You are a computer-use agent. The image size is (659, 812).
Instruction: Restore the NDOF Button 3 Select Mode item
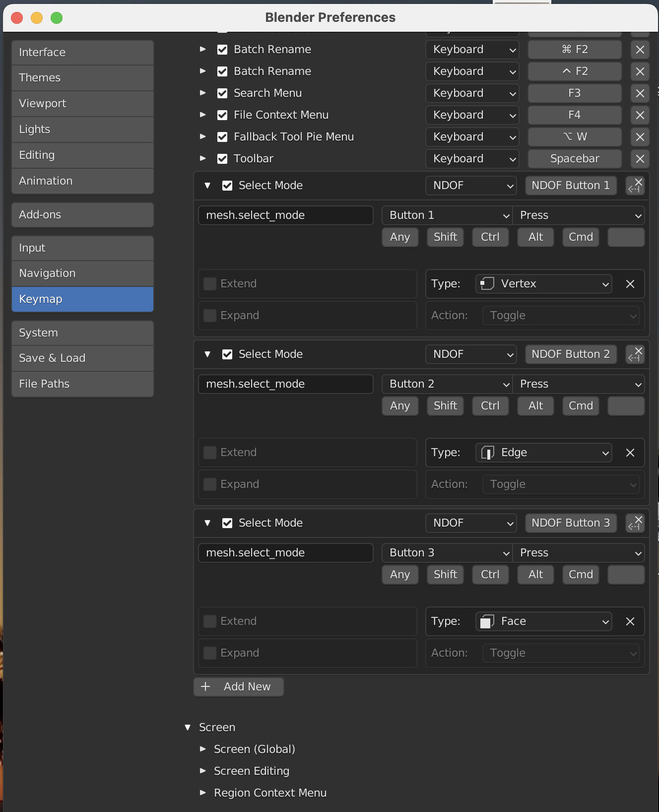point(635,523)
